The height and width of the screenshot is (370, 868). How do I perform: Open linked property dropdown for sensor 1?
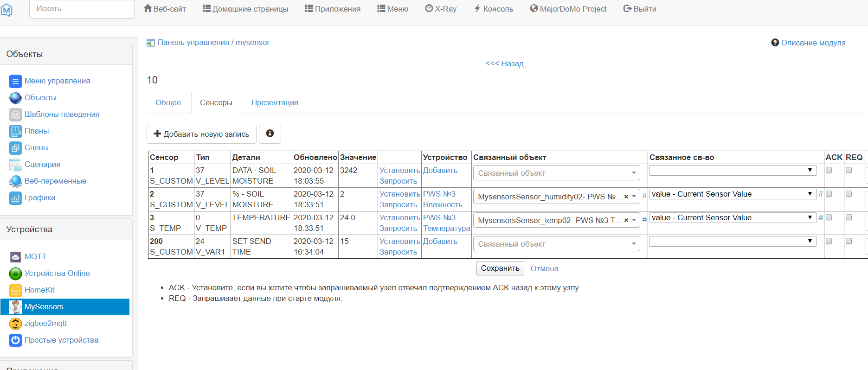[x=733, y=171]
